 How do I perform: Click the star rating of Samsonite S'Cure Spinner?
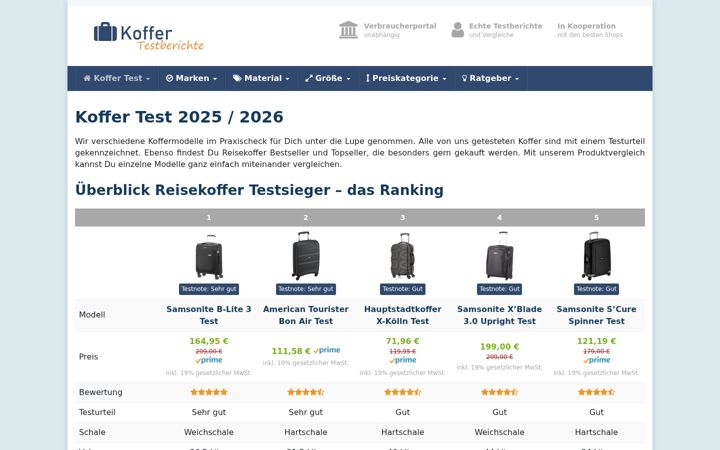596,392
